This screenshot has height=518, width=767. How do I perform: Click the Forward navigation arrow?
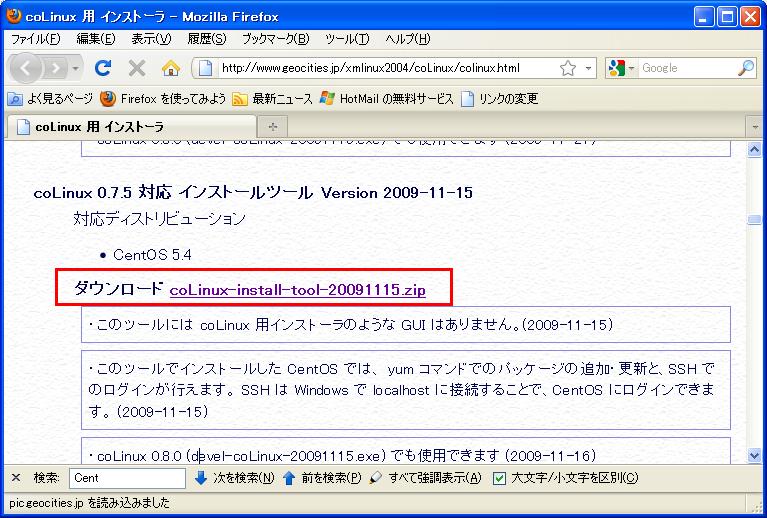[55, 68]
